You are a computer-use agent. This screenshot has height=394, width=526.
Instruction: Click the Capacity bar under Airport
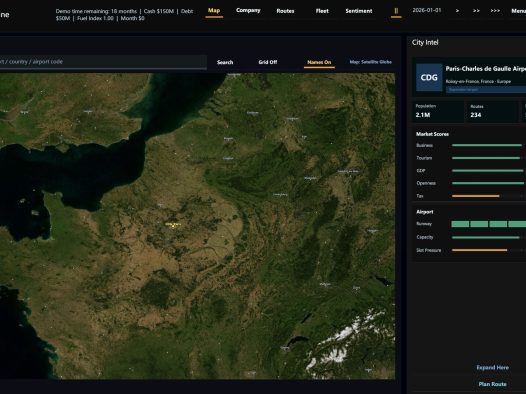point(485,237)
